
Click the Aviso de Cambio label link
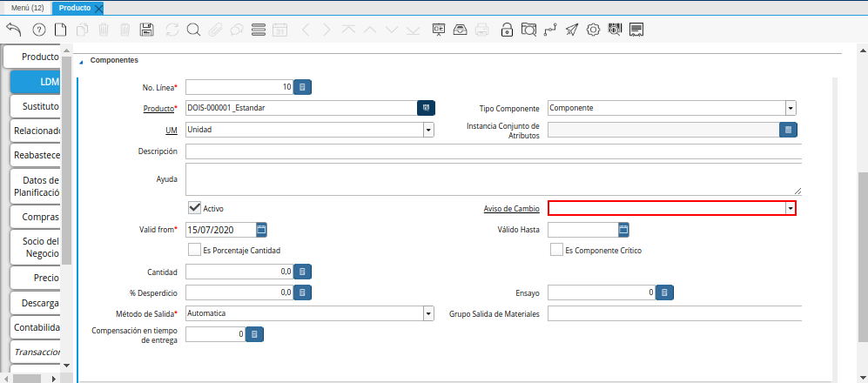(x=511, y=209)
